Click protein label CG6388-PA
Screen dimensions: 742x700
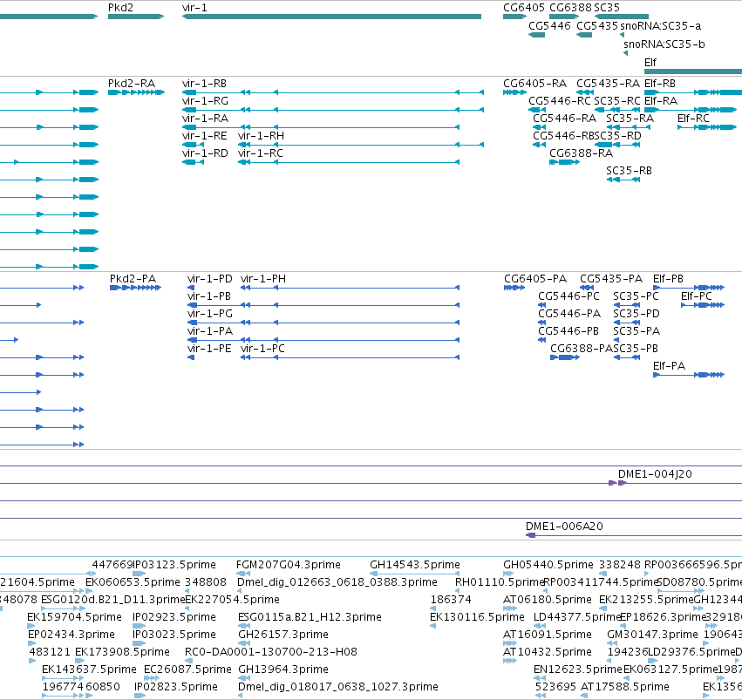point(582,349)
